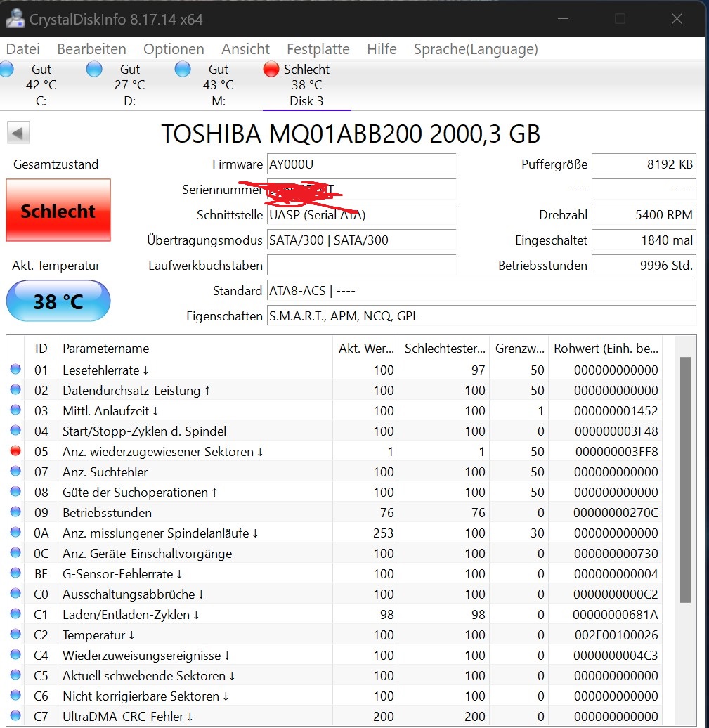Click the Grenzw... column header
Viewport: 709px width, 728px height.
(519, 349)
